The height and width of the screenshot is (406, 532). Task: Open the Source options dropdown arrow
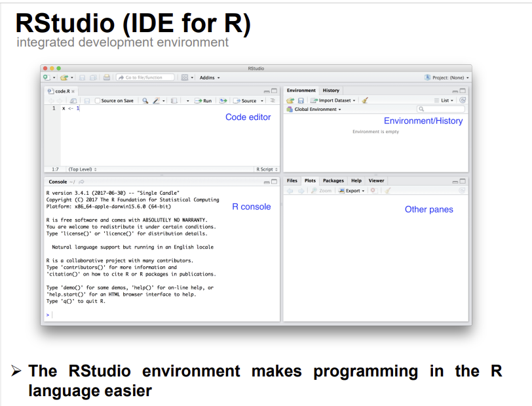click(262, 101)
